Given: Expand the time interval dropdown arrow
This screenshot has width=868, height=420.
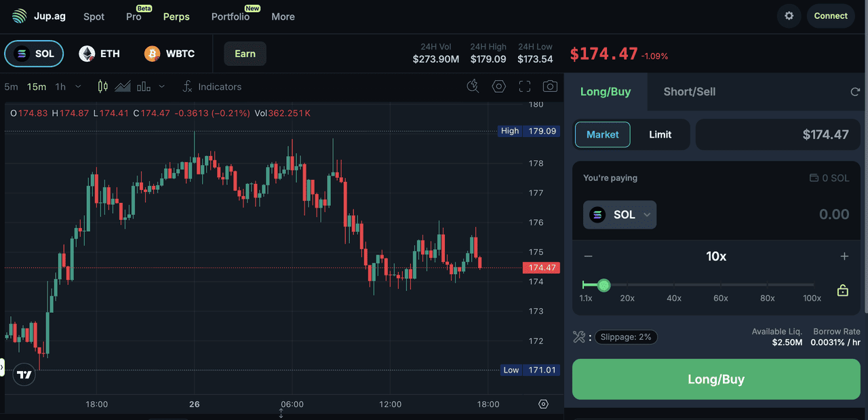Looking at the screenshot, I should point(78,86).
